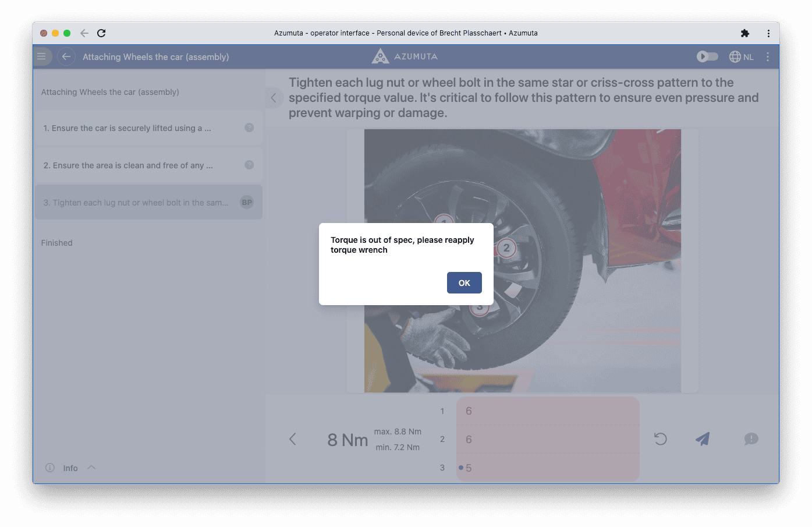Open help on step 2 question mark icon
This screenshot has width=812, height=527.
(249, 165)
